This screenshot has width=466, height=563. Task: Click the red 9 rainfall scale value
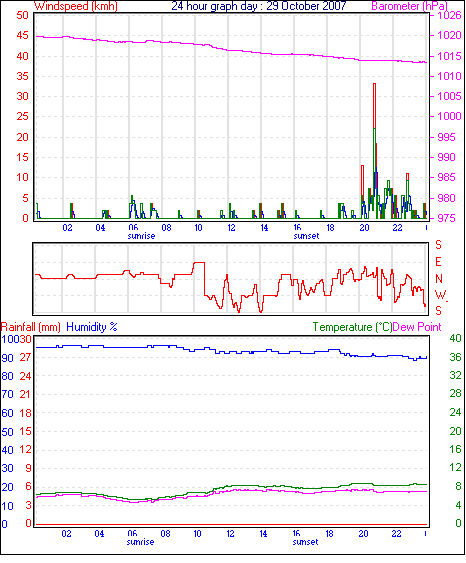(29, 468)
